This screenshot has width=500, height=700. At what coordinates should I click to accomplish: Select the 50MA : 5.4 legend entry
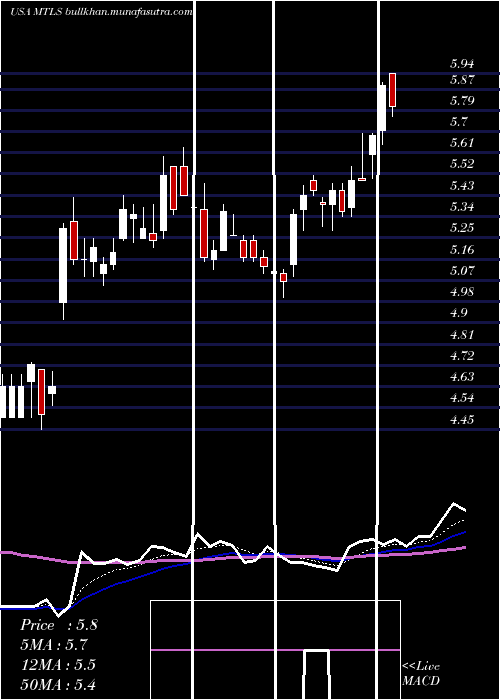58,685
